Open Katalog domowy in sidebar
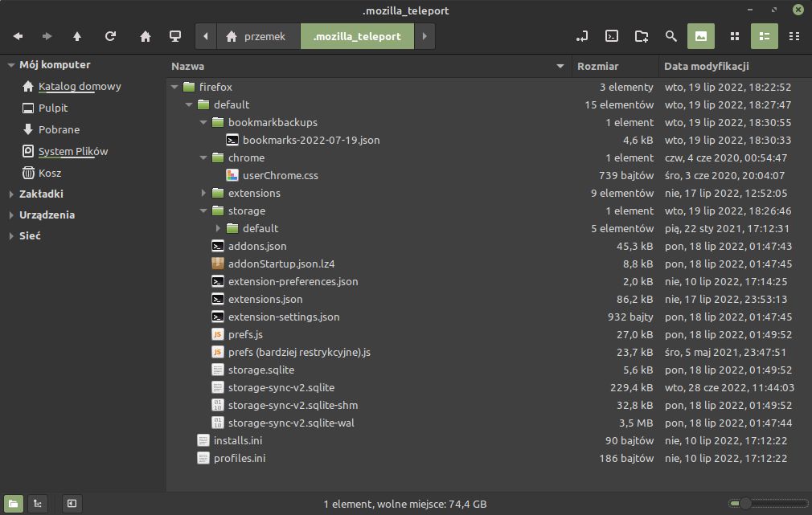 click(x=80, y=87)
